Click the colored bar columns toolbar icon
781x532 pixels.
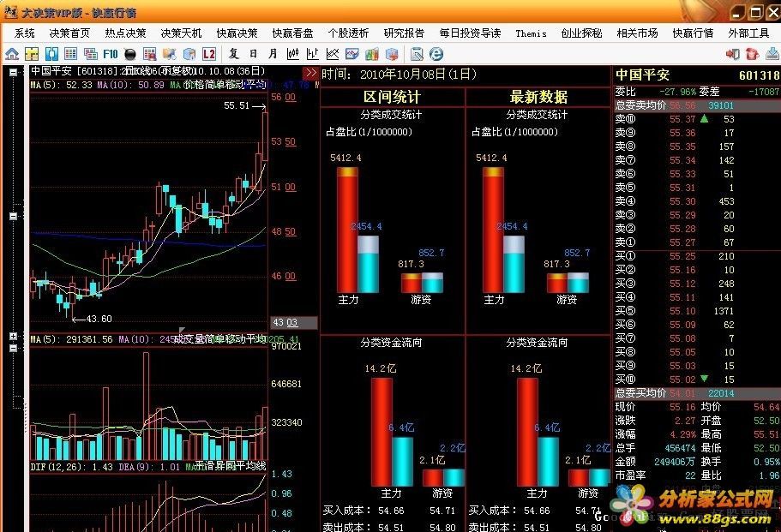(372, 54)
